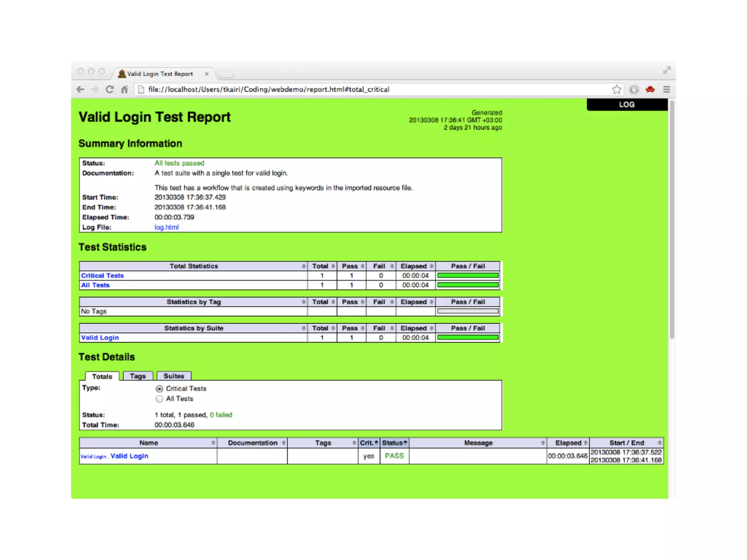Image resolution: width=747 pixels, height=560 pixels.
Task: Click the black LOG button
Action: coord(627,105)
